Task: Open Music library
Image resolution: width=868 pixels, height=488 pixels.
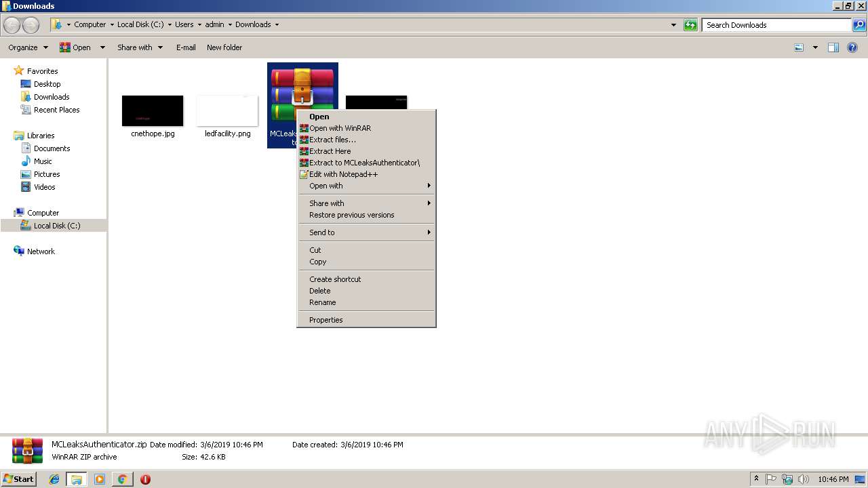Action: [43, 161]
